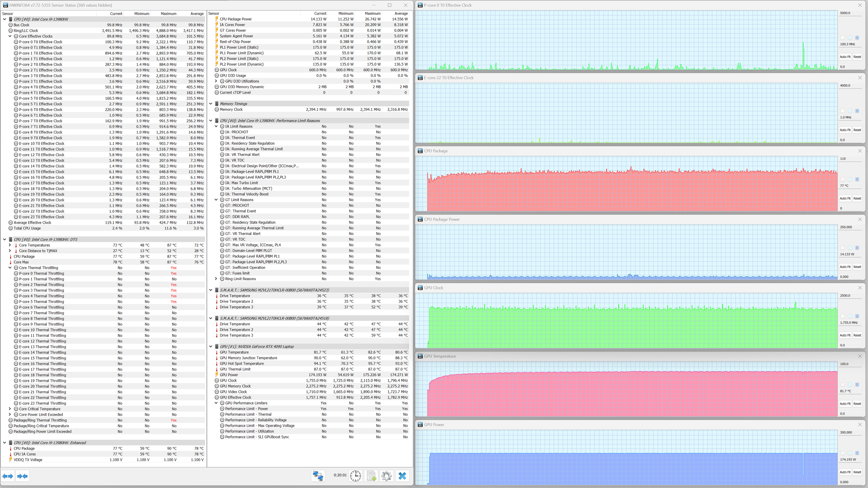Click the Maximum column header in left panel
The image size is (868, 488).
tap(168, 14)
